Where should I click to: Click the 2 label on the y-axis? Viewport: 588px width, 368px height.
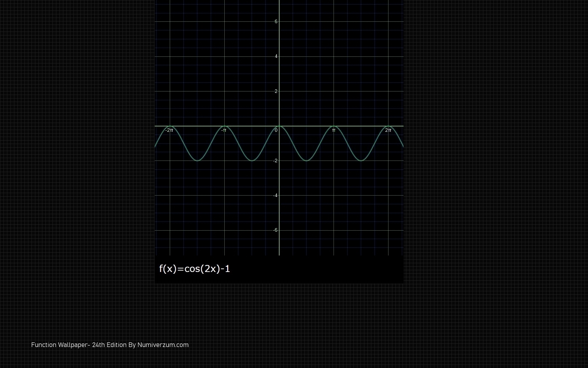click(276, 91)
